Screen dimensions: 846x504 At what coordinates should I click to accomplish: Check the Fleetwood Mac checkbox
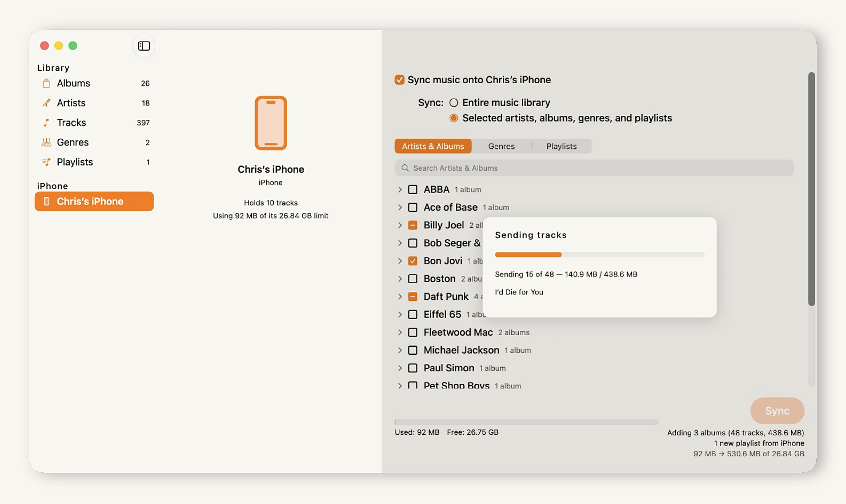(413, 332)
